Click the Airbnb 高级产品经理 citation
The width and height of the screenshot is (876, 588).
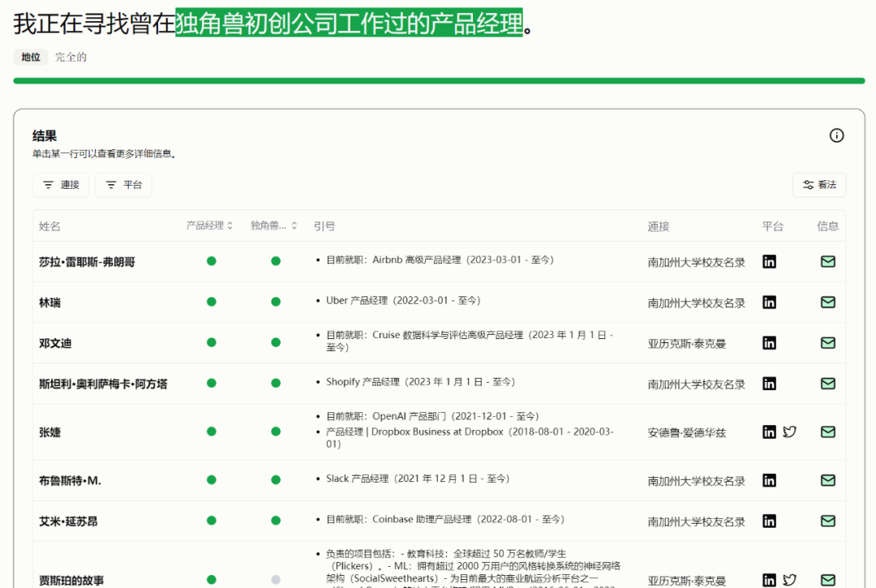tap(440, 260)
